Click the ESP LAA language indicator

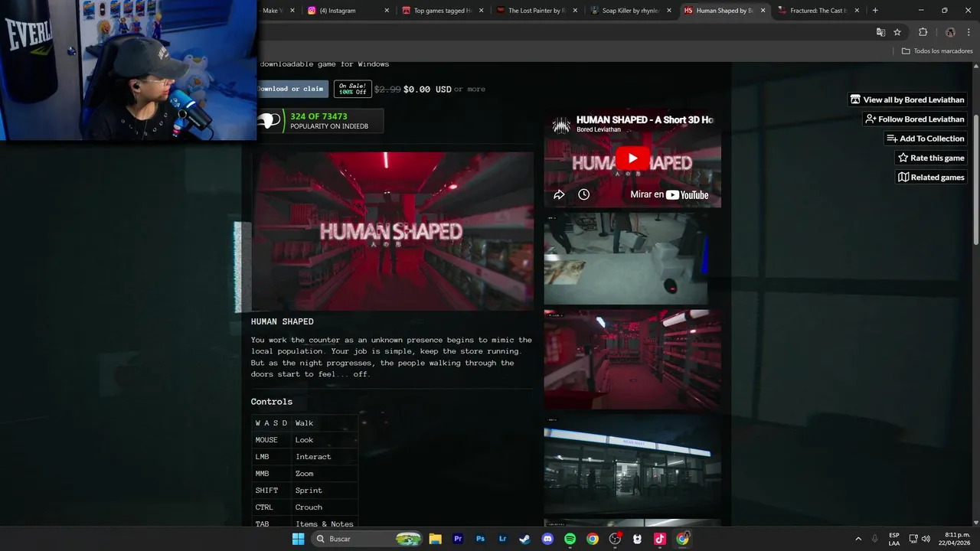point(894,539)
